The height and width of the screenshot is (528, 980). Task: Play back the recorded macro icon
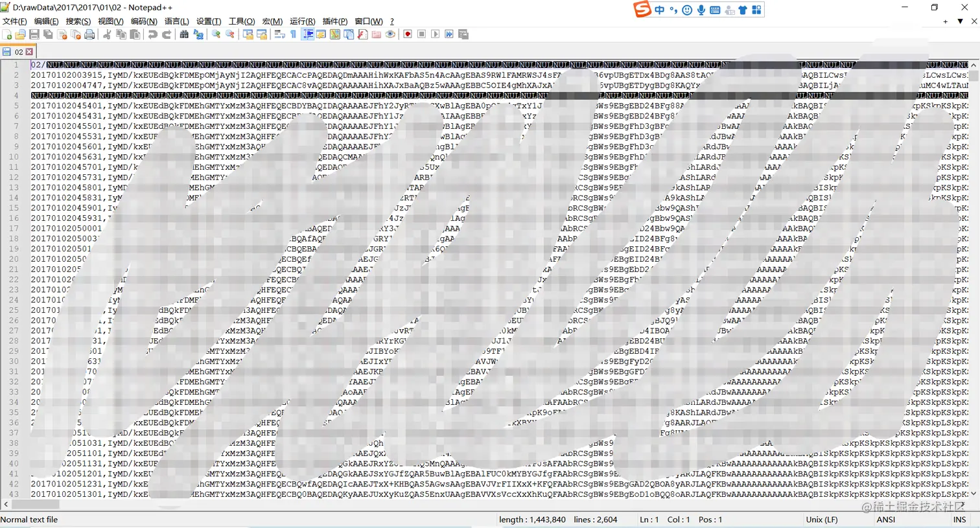click(436, 34)
